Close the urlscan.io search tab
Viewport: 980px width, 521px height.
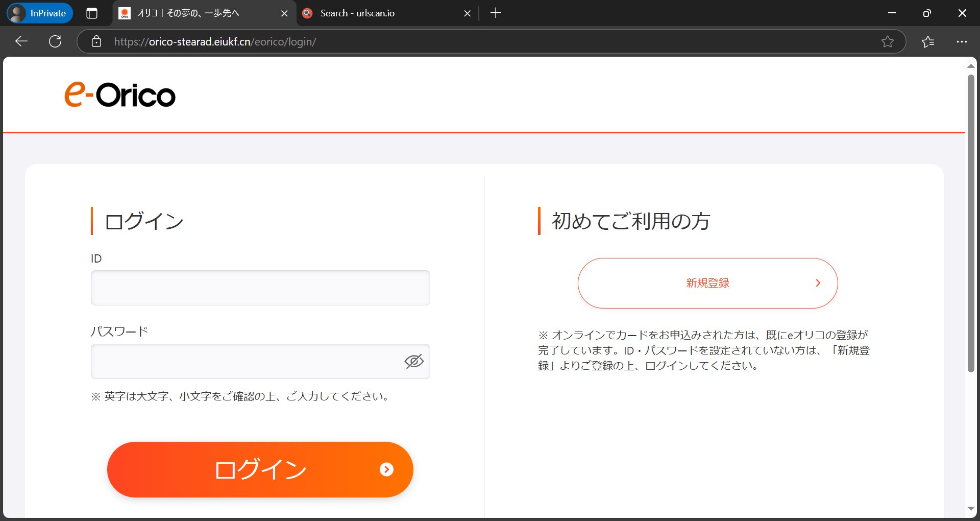[467, 13]
